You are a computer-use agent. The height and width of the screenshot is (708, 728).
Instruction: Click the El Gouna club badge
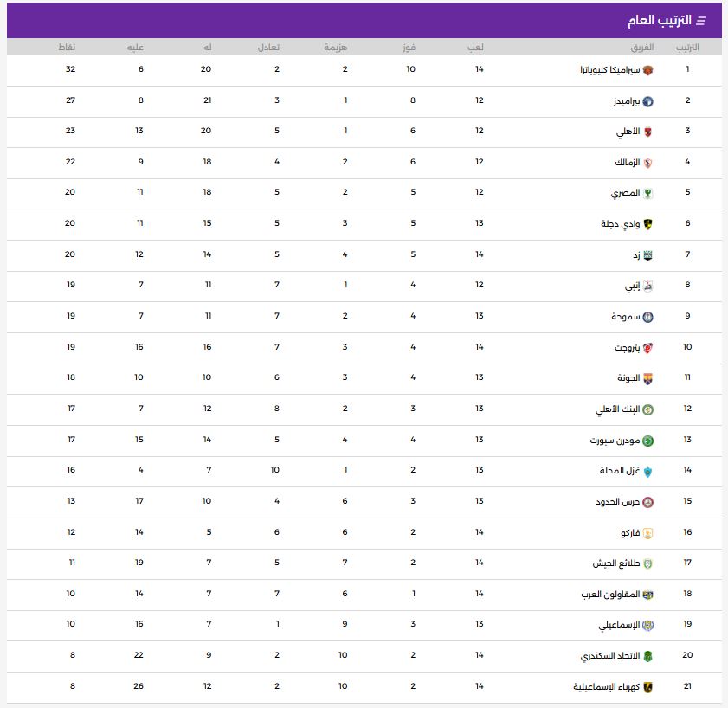coord(647,377)
